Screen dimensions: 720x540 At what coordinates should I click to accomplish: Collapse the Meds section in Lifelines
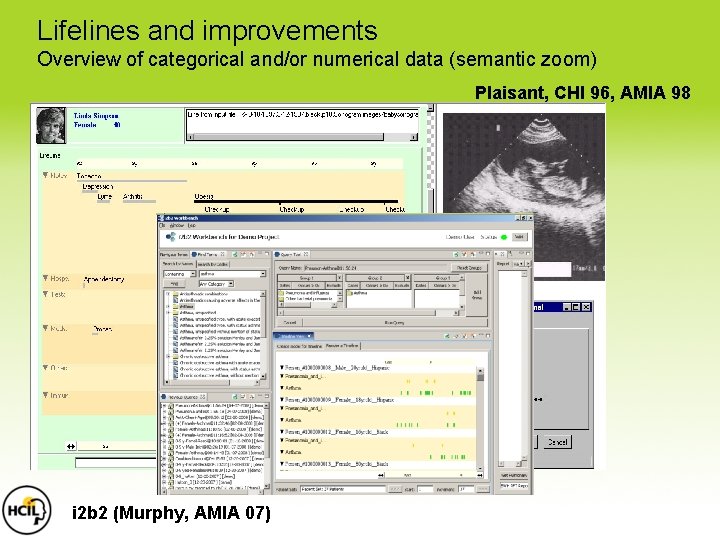click(45, 328)
